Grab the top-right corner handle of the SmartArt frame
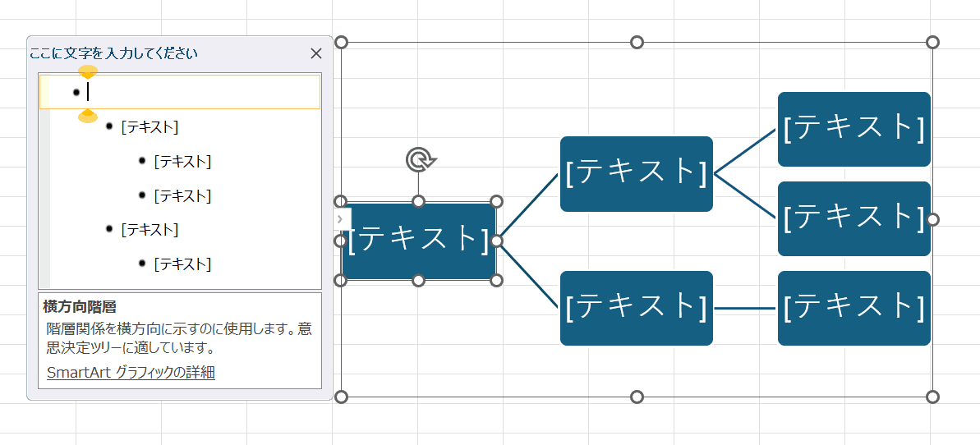Image resolution: width=980 pixels, height=445 pixels. (x=932, y=43)
